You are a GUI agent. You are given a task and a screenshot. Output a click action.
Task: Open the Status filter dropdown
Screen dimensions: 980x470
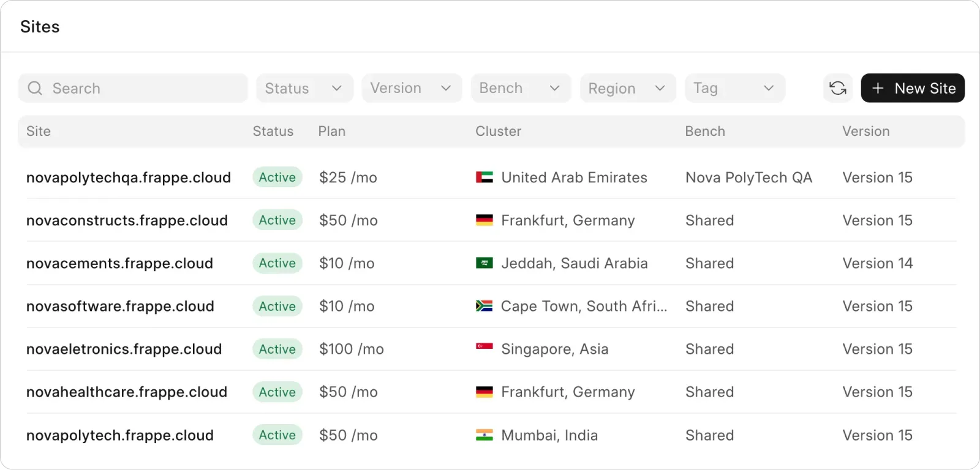coord(304,88)
